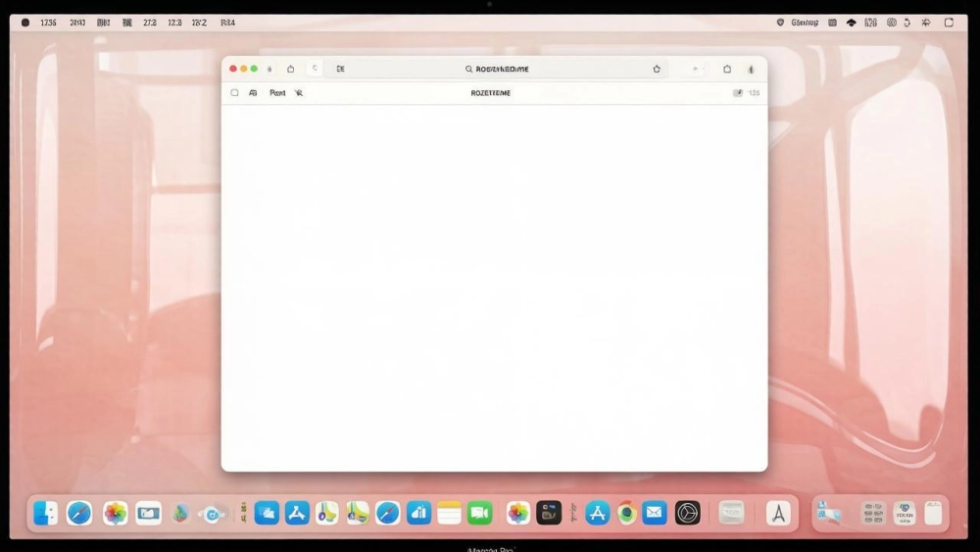Image resolution: width=980 pixels, height=552 pixels.
Task: Open the black circular app icon in dock
Action: coord(688,512)
